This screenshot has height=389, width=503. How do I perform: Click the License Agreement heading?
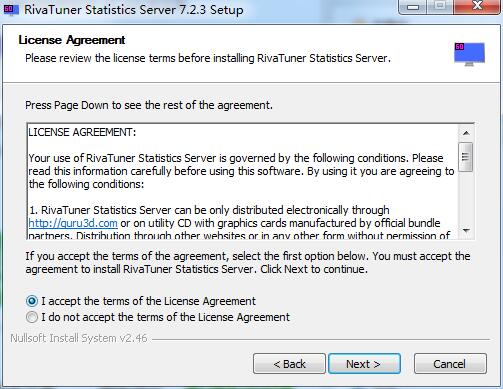(x=72, y=40)
